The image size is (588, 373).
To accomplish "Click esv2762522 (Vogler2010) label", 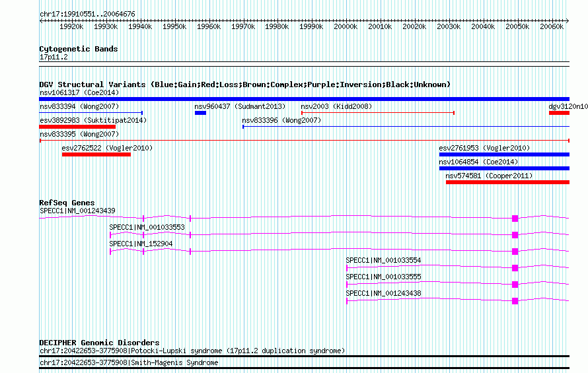I will pyautogui.click(x=107, y=148).
